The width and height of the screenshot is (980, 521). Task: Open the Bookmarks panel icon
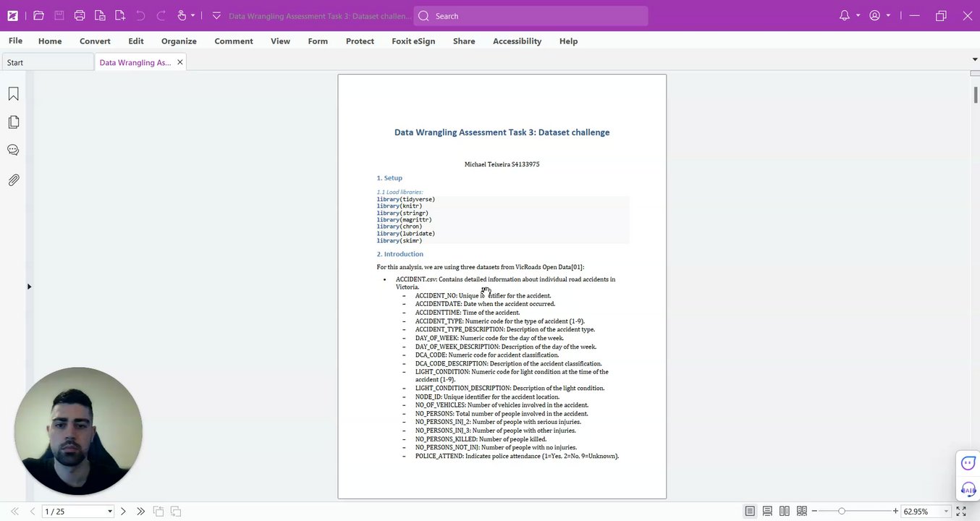pyautogui.click(x=13, y=94)
